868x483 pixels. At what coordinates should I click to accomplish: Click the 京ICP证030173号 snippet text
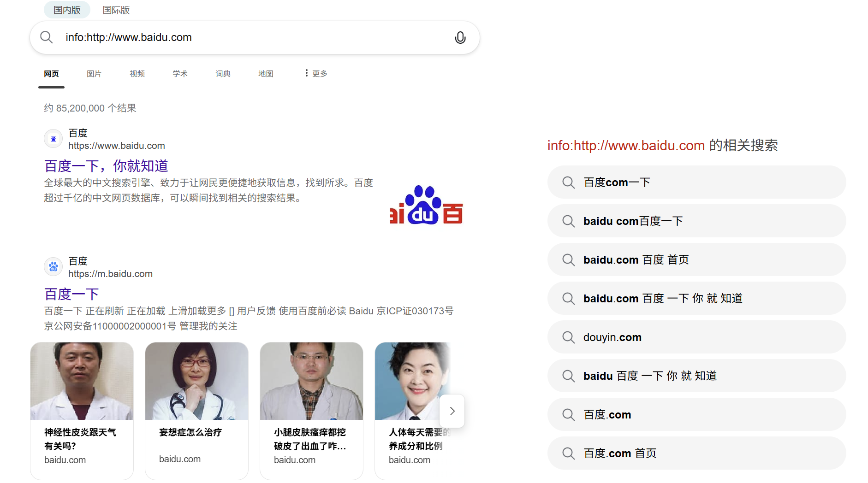(x=415, y=311)
